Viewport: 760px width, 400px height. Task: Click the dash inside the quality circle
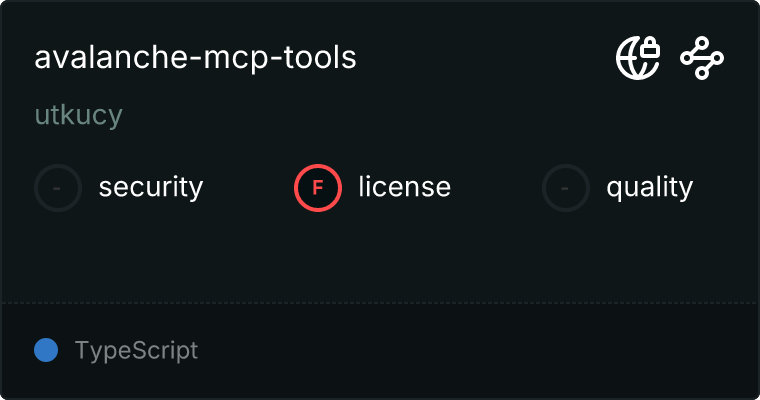566,187
